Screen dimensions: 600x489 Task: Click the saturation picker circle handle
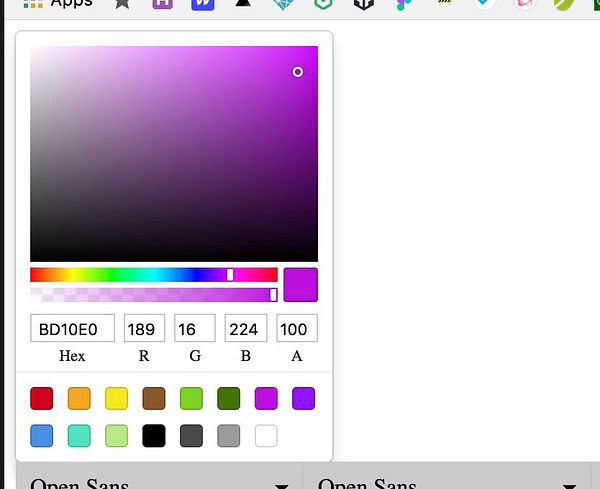pos(298,72)
